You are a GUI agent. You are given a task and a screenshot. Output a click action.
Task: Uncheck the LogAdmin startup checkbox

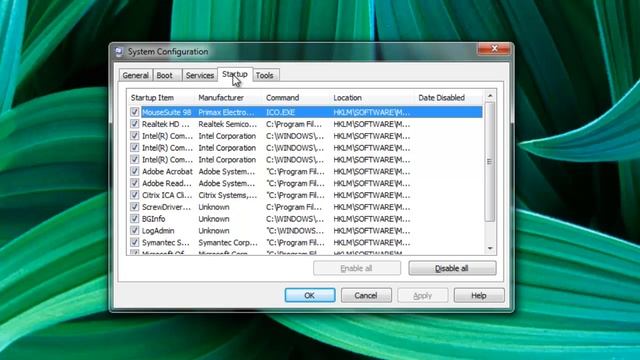tap(135, 230)
